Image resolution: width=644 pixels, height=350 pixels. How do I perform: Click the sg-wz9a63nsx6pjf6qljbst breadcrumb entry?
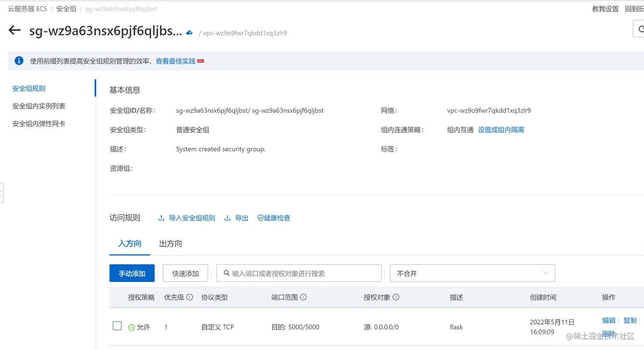pyautogui.click(x=121, y=9)
